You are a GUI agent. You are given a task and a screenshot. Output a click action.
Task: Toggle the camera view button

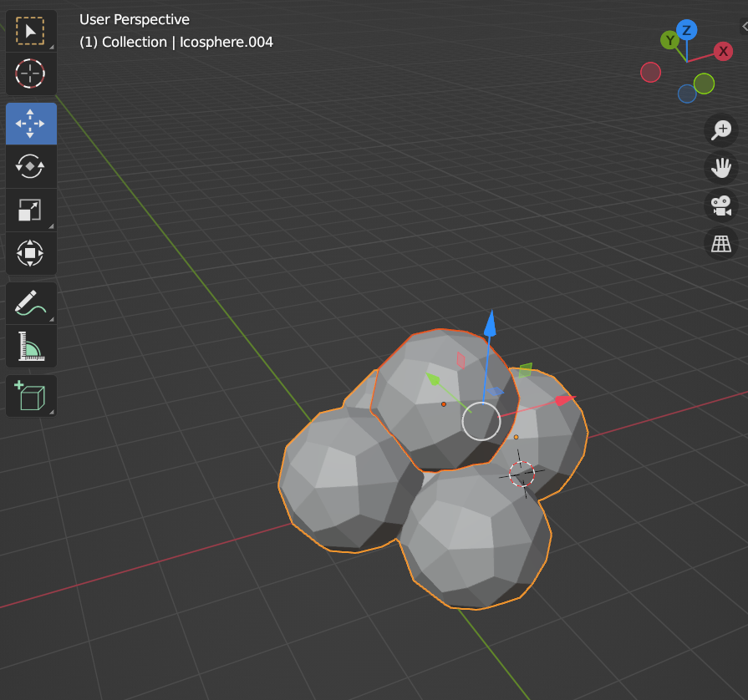[x=720, y=206]
